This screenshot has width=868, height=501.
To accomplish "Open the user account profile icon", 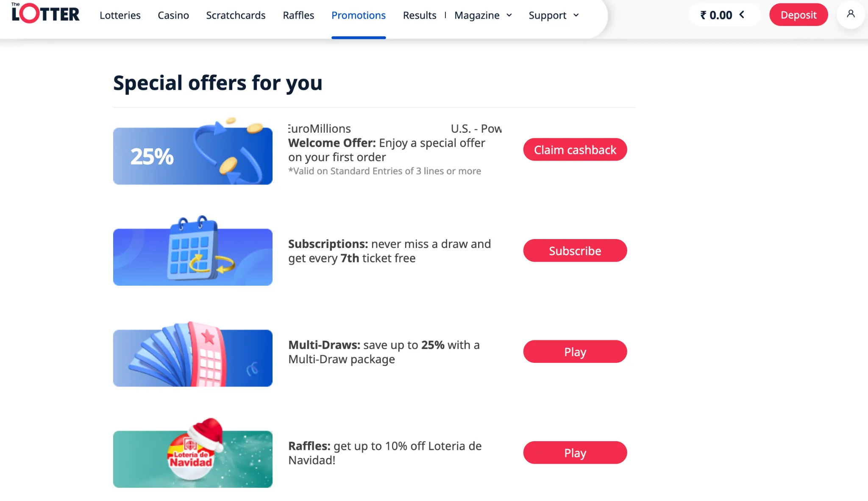I will pyautogui.click(x=851, y=14).
